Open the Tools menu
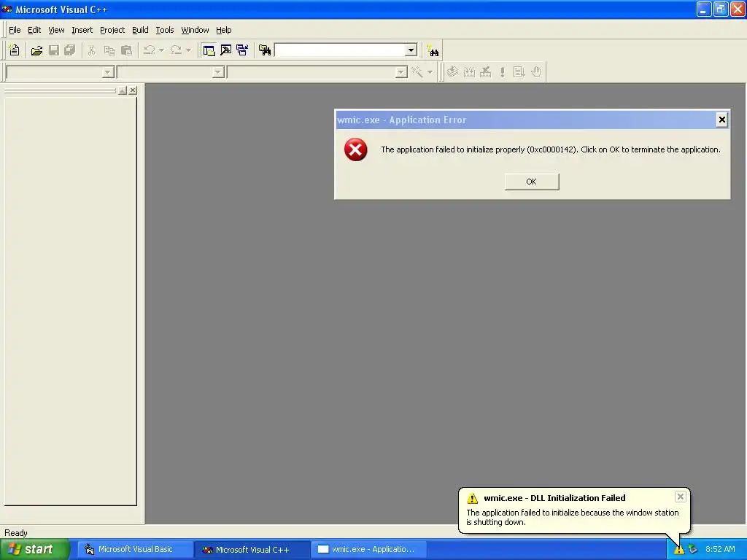Image resolution: width=747 pixels, height=560 pixels. pyautogui.click(x=165, y=30)
